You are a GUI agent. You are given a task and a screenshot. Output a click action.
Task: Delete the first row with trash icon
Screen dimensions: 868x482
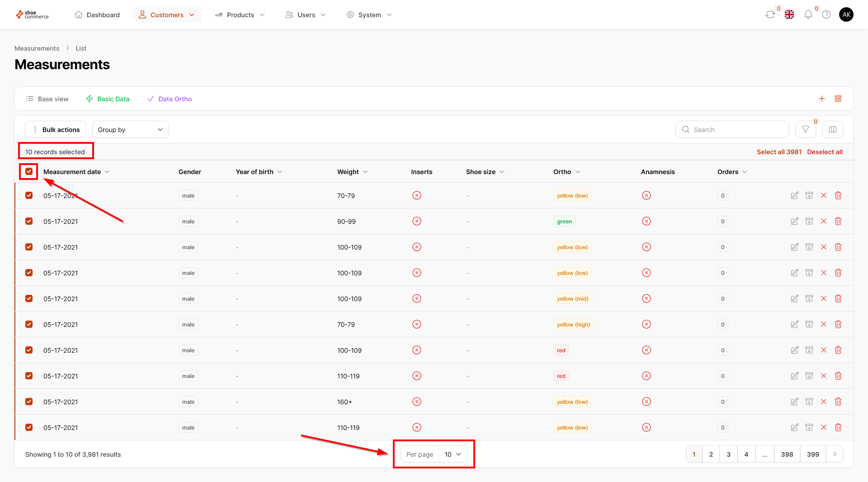pyautogui.click(x=838, y=196)
